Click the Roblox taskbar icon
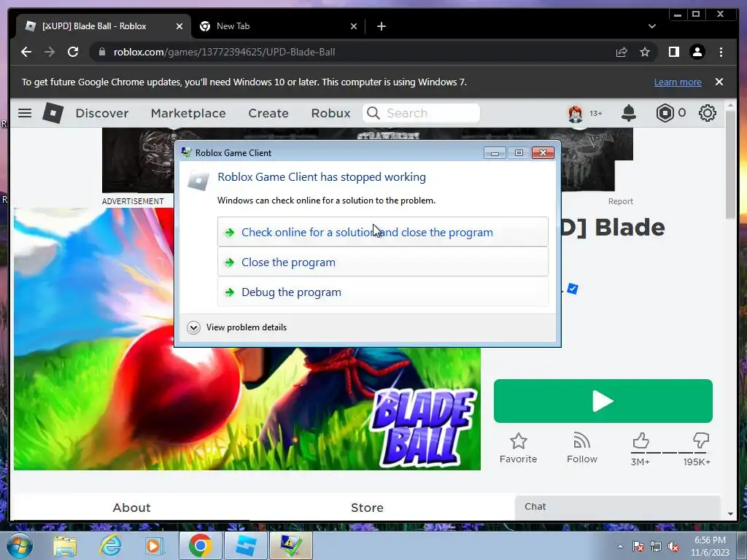Screen dimensions: 747x560 click(245, 545)
